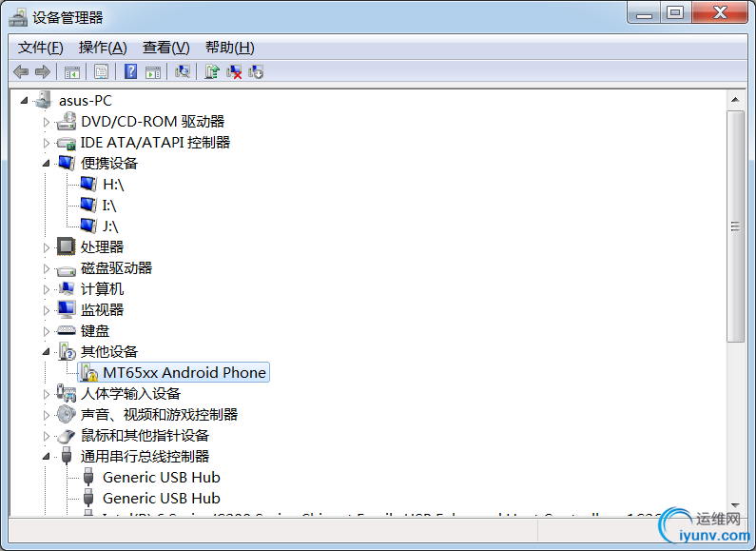
Task: Toggle the show/hide action pane icon
Action: (153, 72)
